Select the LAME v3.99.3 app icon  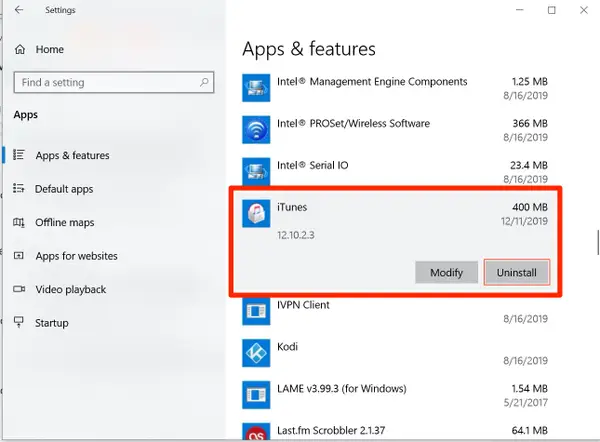(256, 395)
